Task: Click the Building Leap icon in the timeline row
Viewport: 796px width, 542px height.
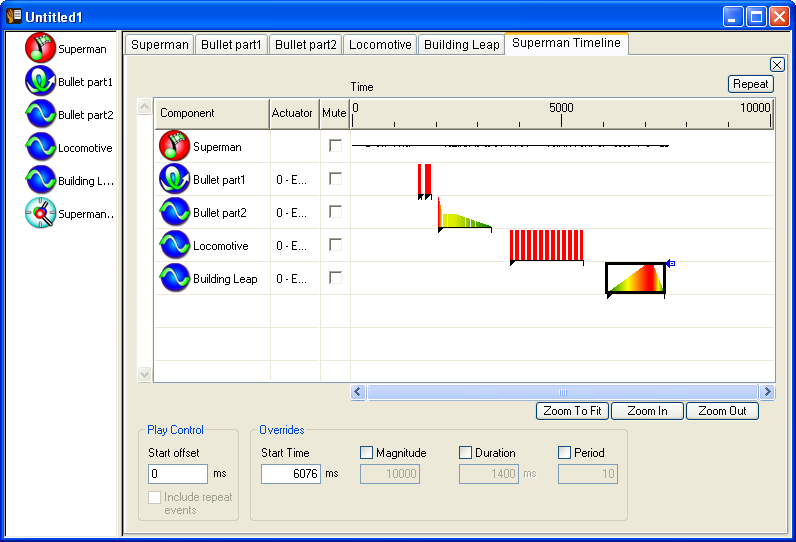Action: click(174, 278)
